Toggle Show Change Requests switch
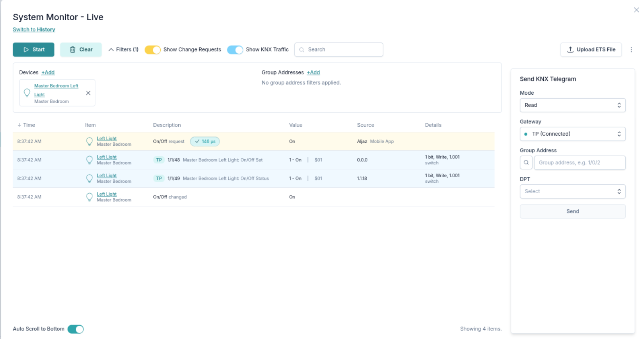The width and height of the screenshot is (644, 339). point(153,50)
